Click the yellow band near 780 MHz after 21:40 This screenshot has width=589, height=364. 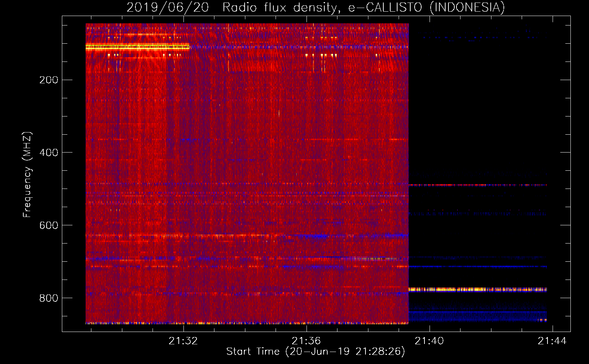point(478,290)
